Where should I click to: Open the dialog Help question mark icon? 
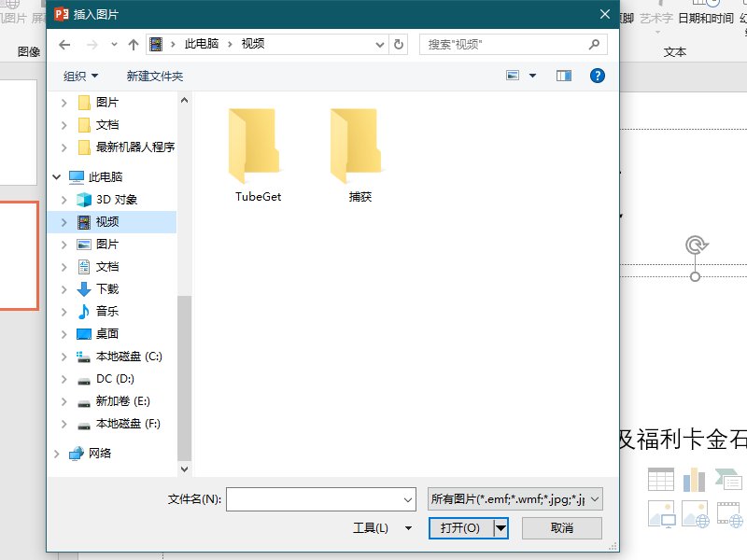point(597,76)
